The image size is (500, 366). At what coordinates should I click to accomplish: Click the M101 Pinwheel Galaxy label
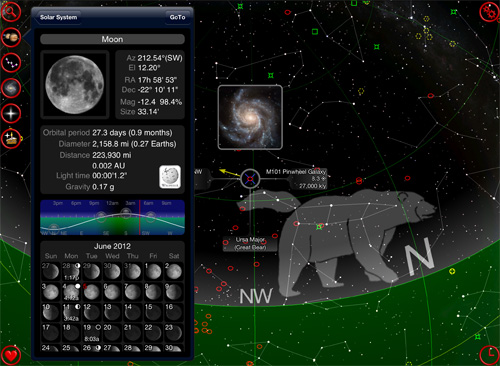click(295, 172)
